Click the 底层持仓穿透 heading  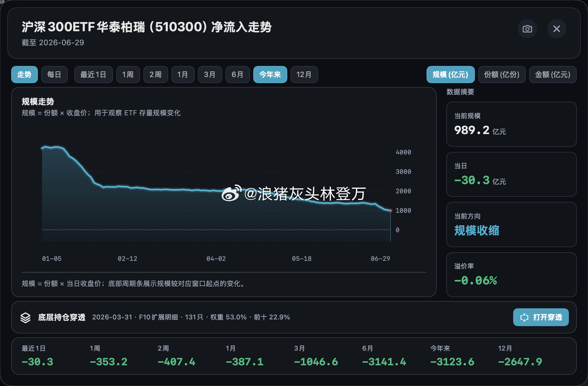click(x=62, y=317)
